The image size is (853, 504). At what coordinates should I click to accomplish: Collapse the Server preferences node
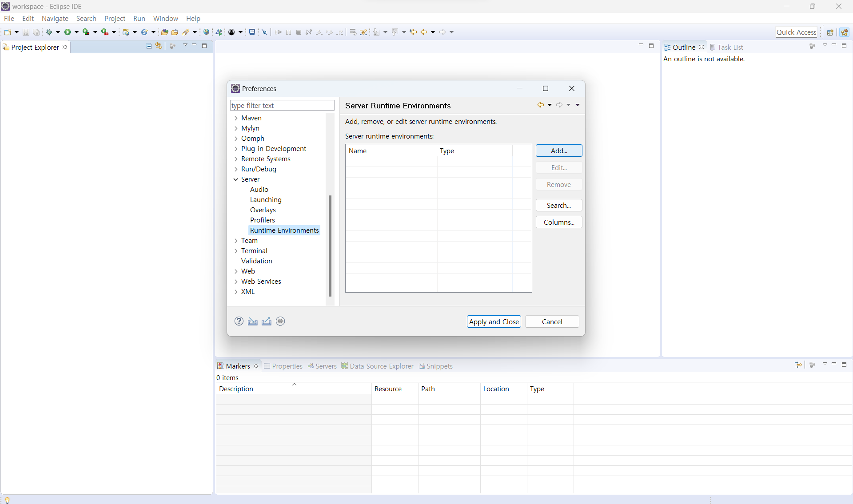click(236, 179)
